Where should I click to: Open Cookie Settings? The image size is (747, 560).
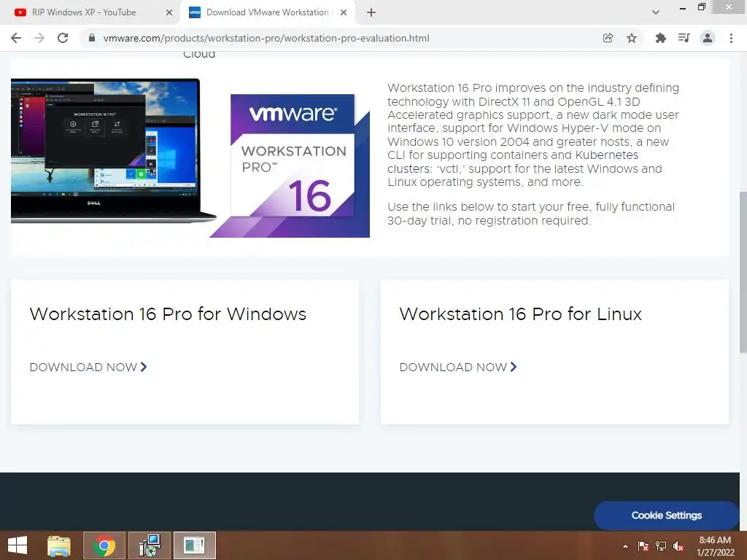(x=666, y=516)
